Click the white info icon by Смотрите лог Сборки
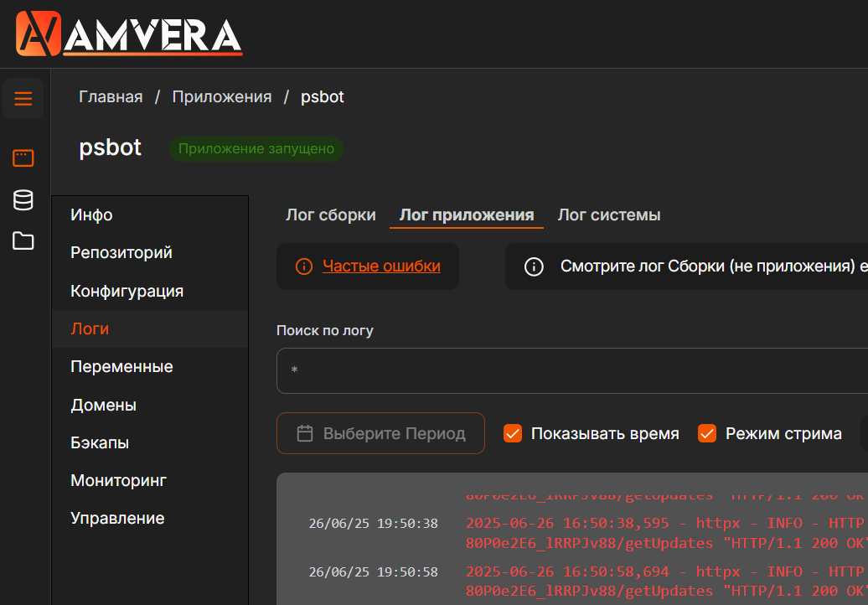Image resolution: width=868 pixels, height=605 pixels. [x=534, y=266]
